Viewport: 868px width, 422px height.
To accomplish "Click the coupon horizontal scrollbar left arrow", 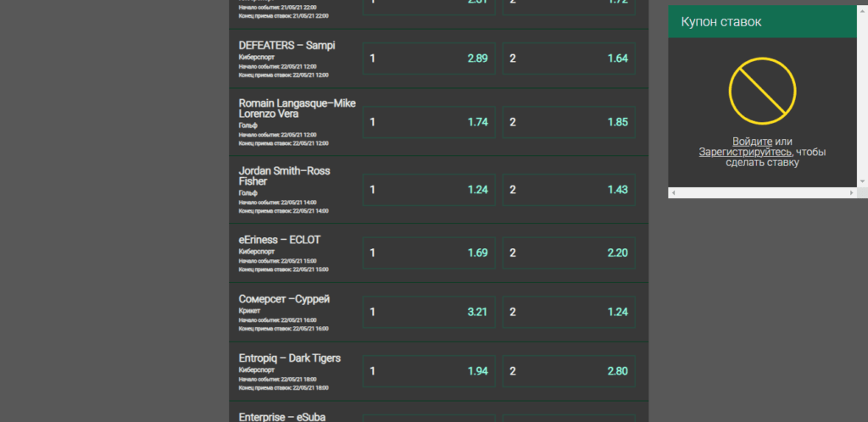I will point(673,193).
